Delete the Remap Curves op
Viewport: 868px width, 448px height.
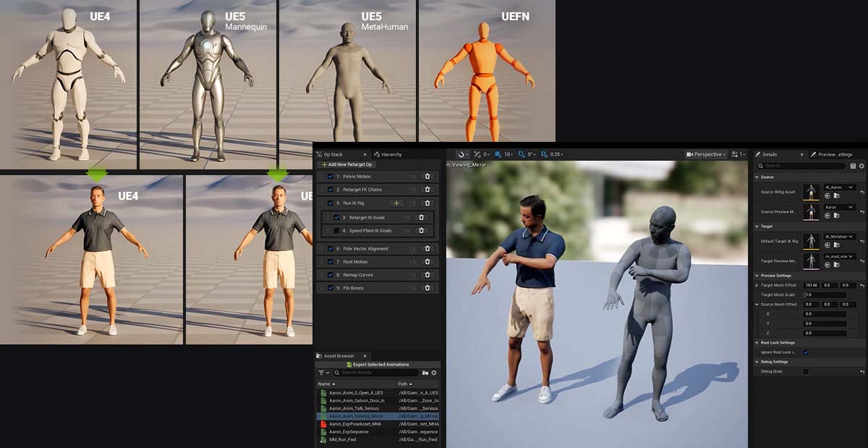(x=427, y=275)
